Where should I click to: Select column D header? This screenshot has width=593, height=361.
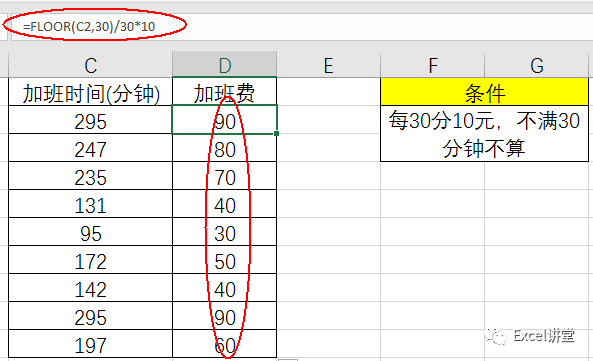pos(225,65)
